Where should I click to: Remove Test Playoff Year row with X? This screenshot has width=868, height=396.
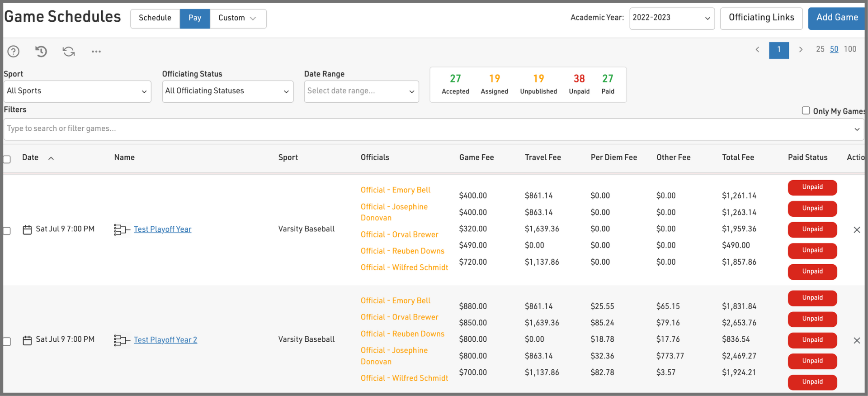click(856, 230)
